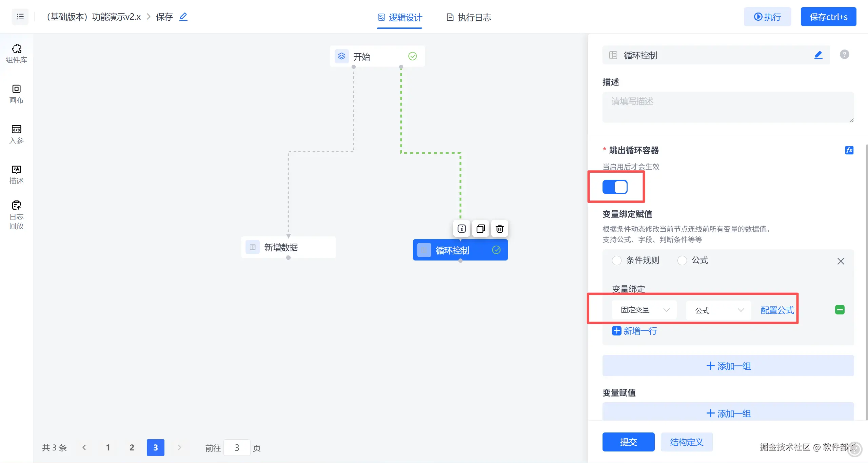Click the delete trash icon above 循环控制 node
This screenshot has width=868, height=463.
tap(499, 229)
